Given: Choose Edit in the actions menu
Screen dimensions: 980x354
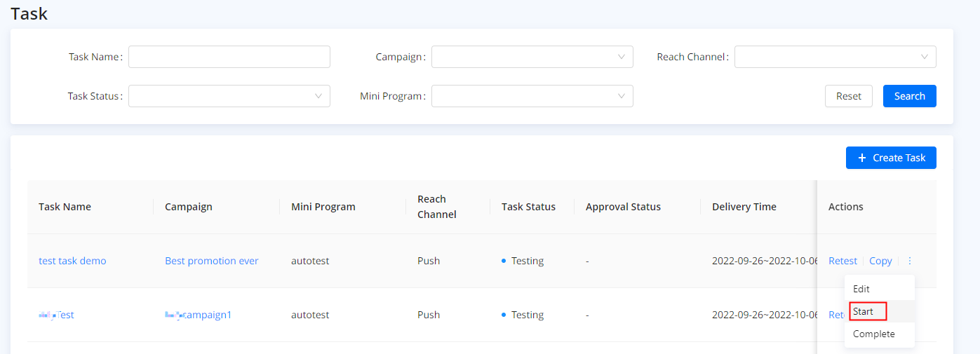Looking at the screenshot, I should coord(861,289).
